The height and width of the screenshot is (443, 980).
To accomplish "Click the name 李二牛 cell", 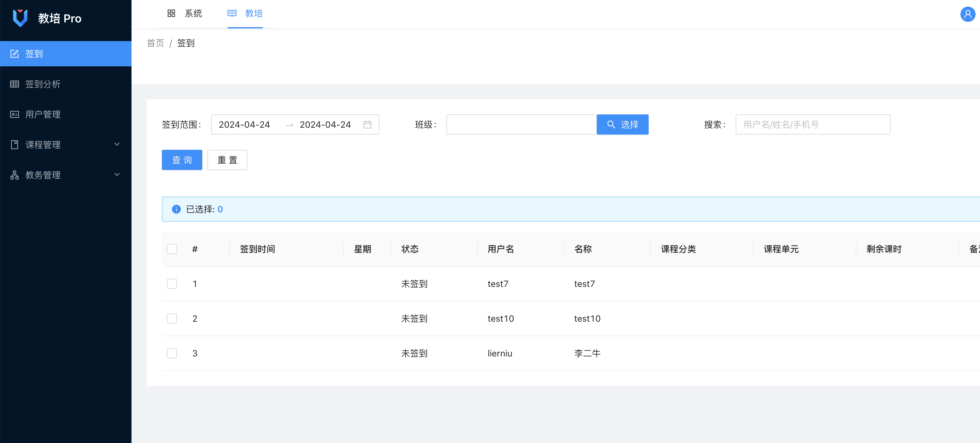I will point(587,353).
